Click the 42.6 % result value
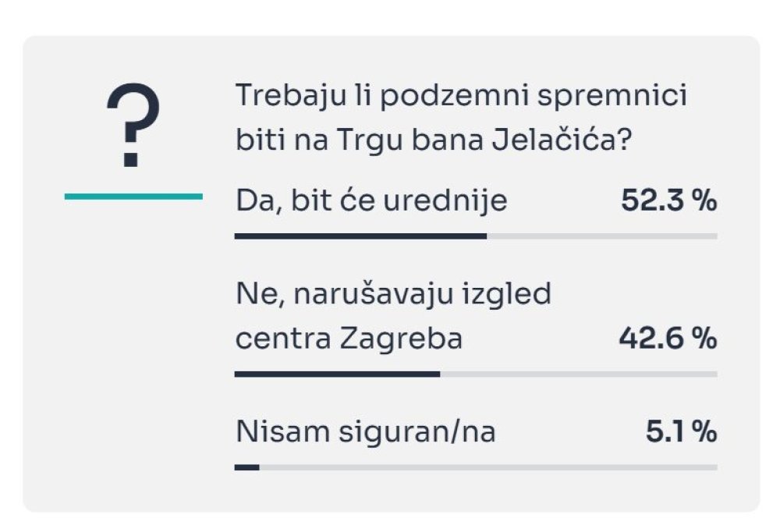 click(x=668, y=339)
